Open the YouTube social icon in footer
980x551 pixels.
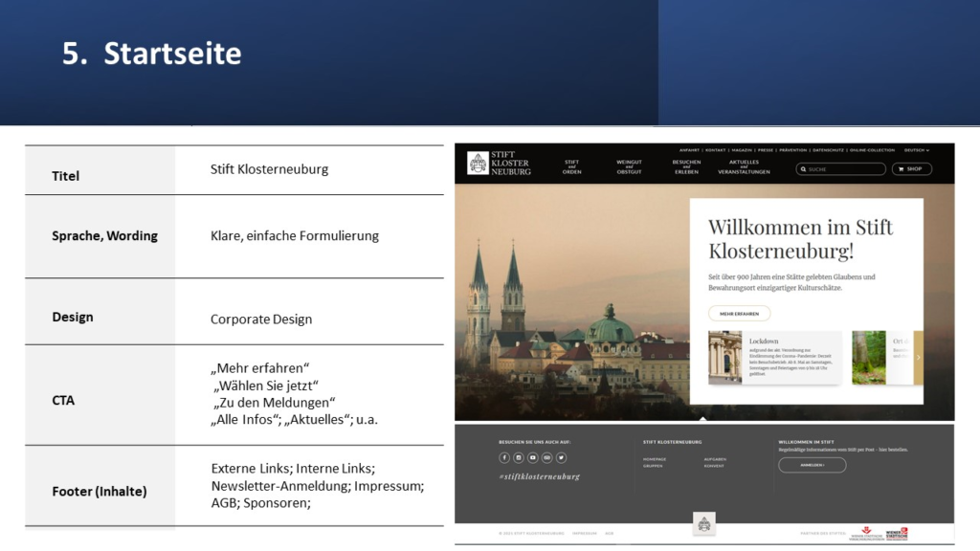click(533, 458)
